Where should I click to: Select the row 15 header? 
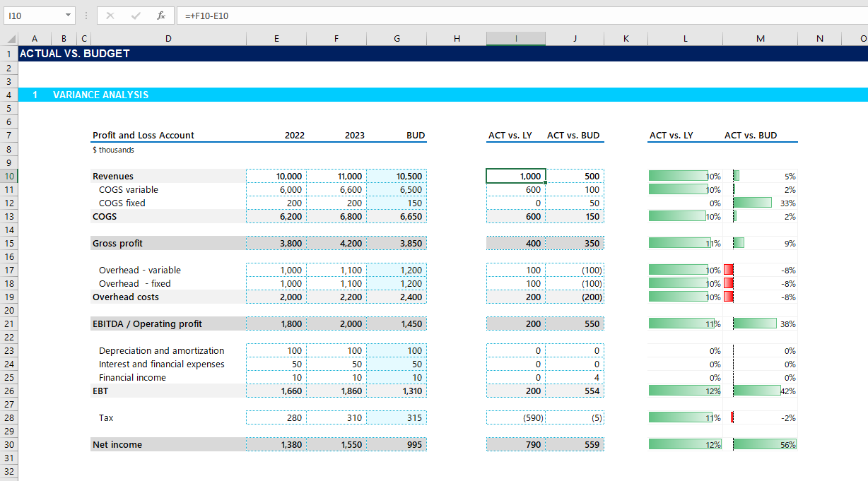(9, 244)
